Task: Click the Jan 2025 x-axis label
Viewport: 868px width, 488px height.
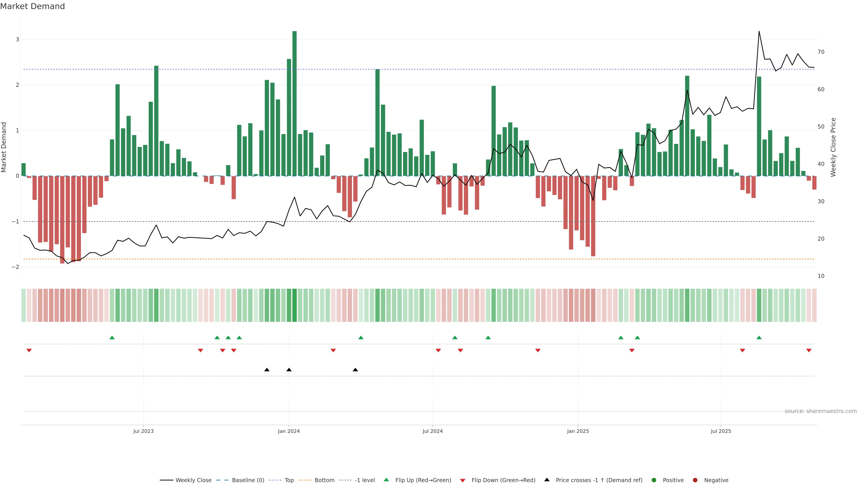Action: pos(578,431)
